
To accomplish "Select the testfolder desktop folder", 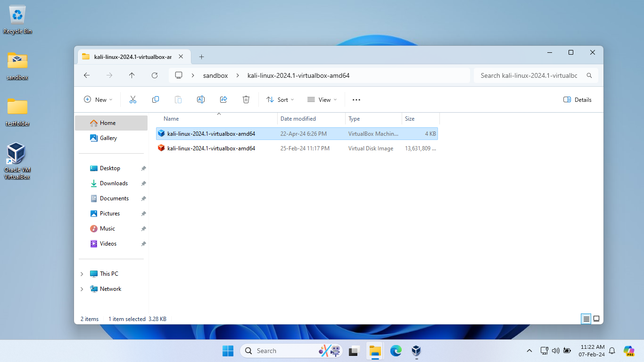I will pyautogui.click(x=17, y=112).
